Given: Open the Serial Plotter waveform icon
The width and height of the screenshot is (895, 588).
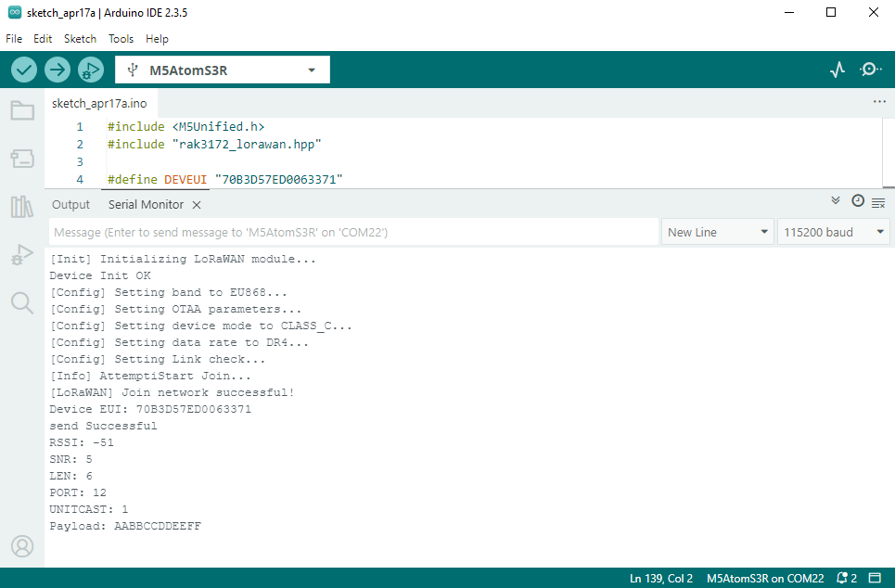Looking at the screenshot, I should point(837,70).
